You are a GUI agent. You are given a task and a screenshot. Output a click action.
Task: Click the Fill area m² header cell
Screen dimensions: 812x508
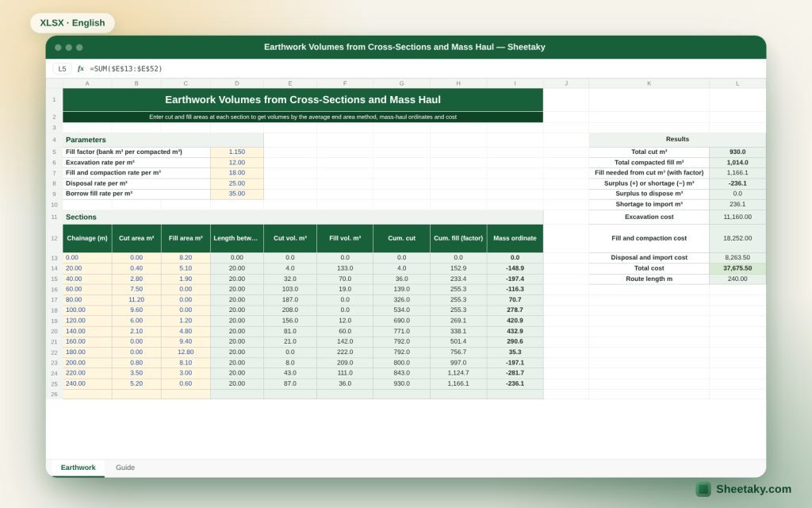point(186,238)
